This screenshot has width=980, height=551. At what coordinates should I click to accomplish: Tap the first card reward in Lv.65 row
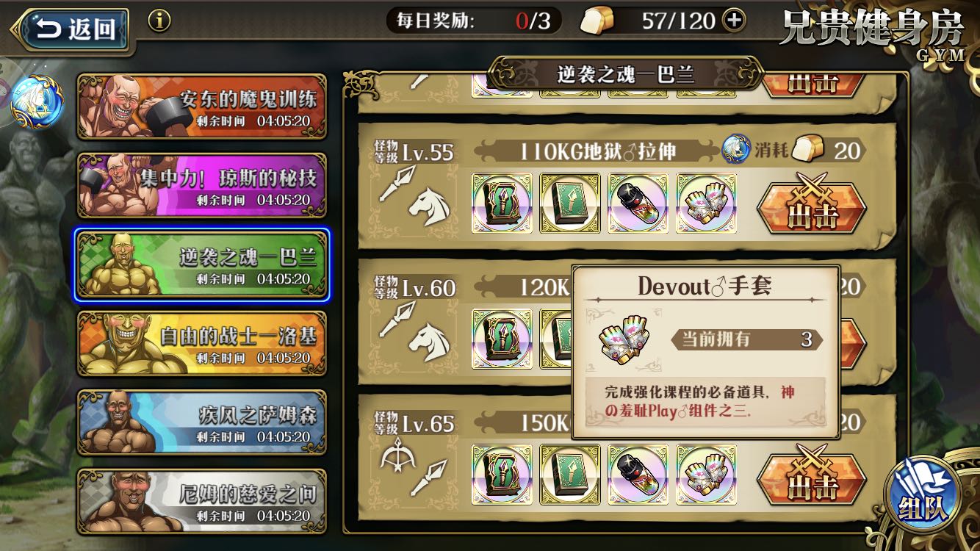click(x=502, y=474)
